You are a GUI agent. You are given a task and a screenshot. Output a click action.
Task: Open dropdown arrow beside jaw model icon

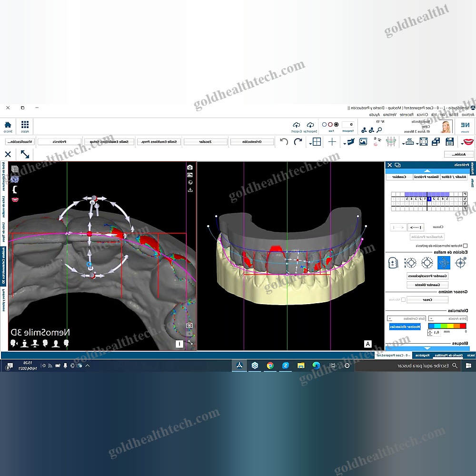345,143
